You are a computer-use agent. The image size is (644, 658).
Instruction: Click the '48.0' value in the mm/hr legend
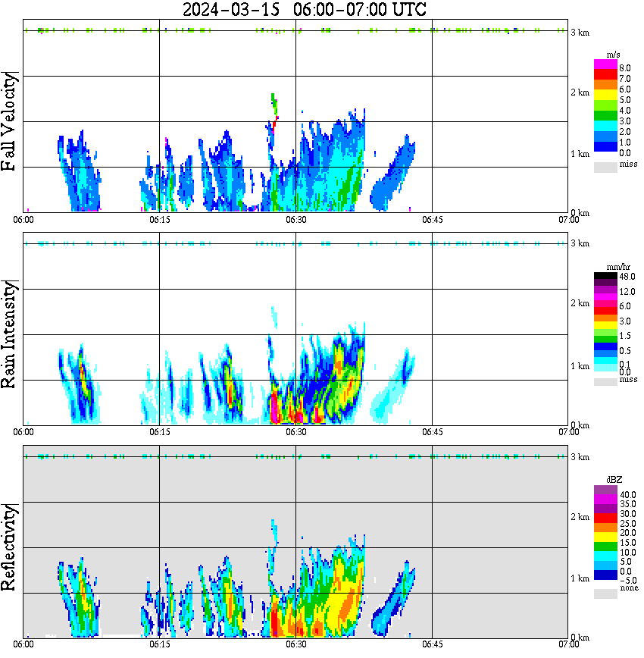[x=627, y=277]
